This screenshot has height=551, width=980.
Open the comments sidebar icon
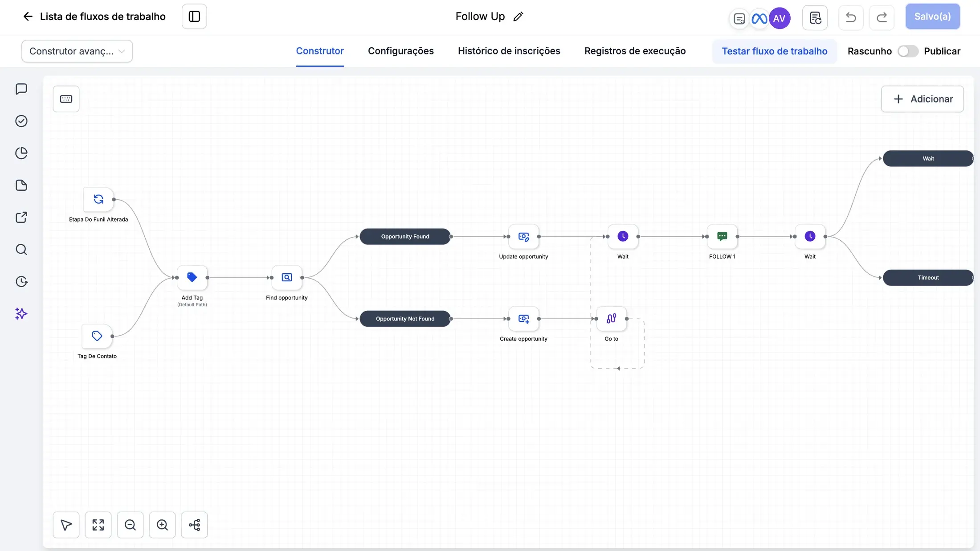click(21, 89)
